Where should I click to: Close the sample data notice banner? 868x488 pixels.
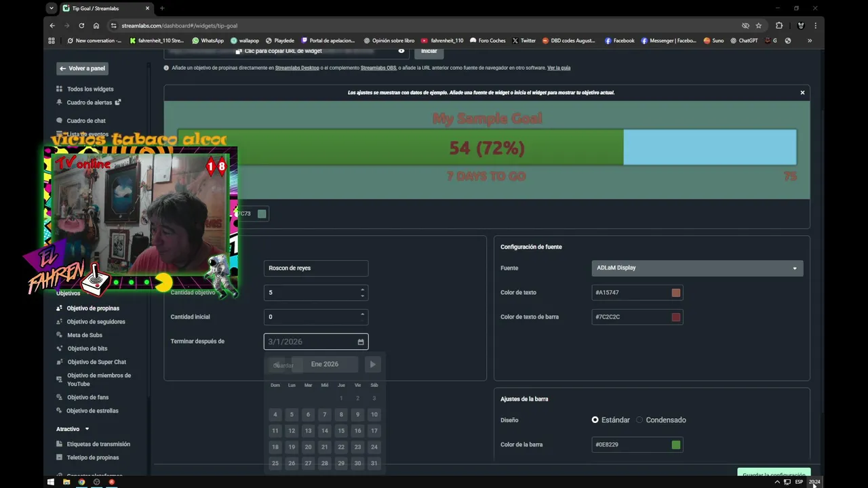tap(802, 93)
